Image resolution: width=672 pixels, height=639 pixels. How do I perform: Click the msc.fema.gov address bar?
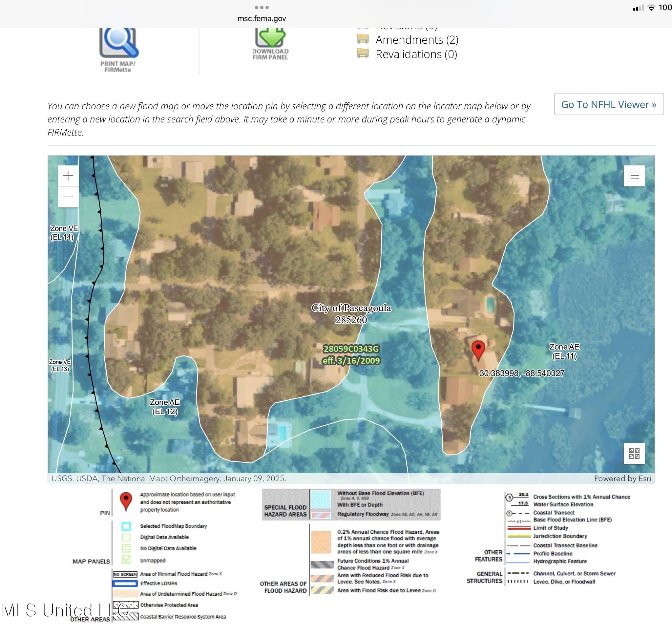click(x=262, y=18)
